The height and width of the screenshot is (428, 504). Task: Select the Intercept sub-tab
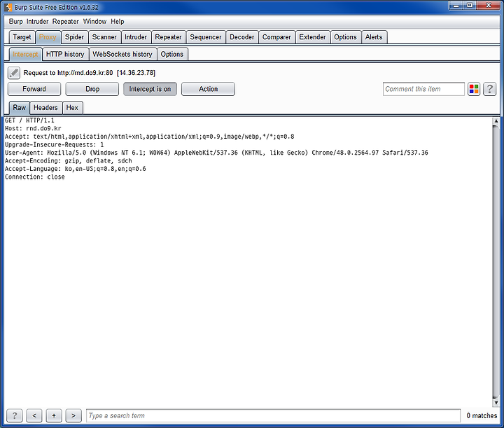(25, 55)
